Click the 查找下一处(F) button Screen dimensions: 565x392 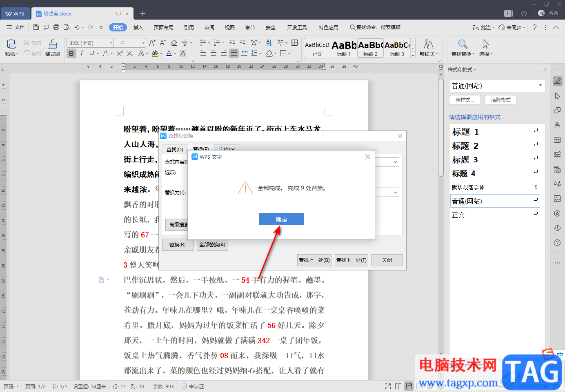[351, 260]
